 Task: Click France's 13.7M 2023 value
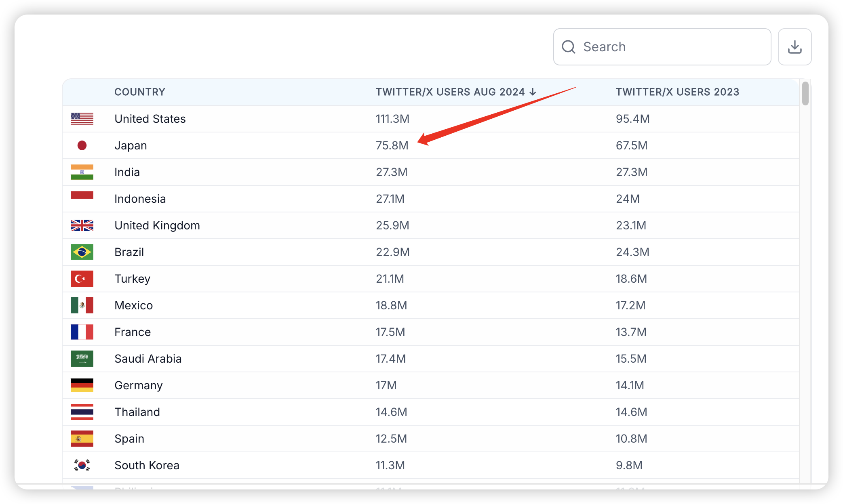tap(631, 332)
